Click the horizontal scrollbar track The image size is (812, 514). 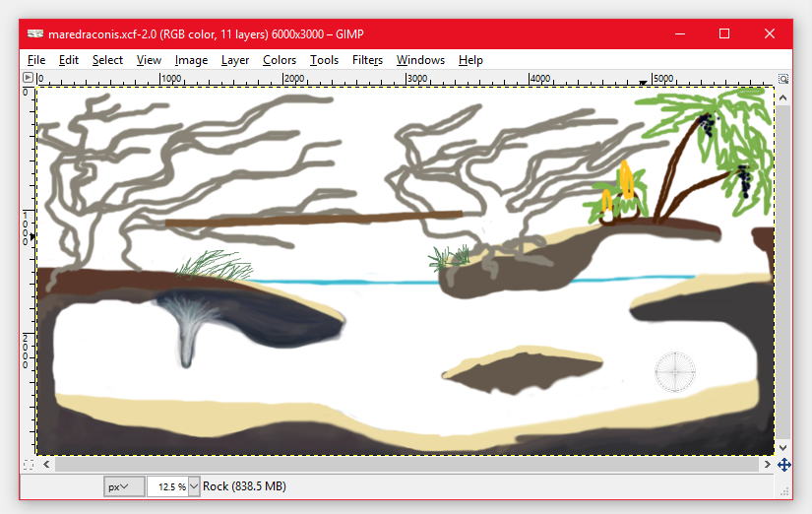(x=407, y=464)
